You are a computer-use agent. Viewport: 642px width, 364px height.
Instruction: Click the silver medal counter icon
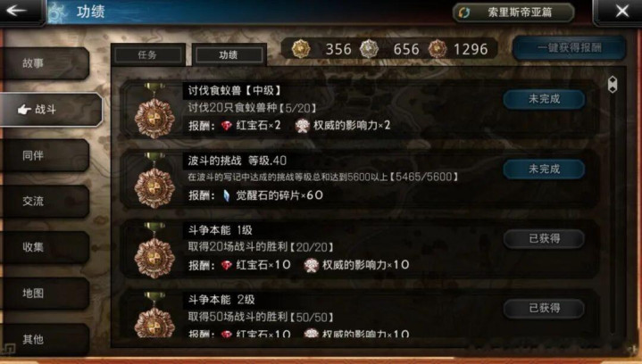(369, 49)
